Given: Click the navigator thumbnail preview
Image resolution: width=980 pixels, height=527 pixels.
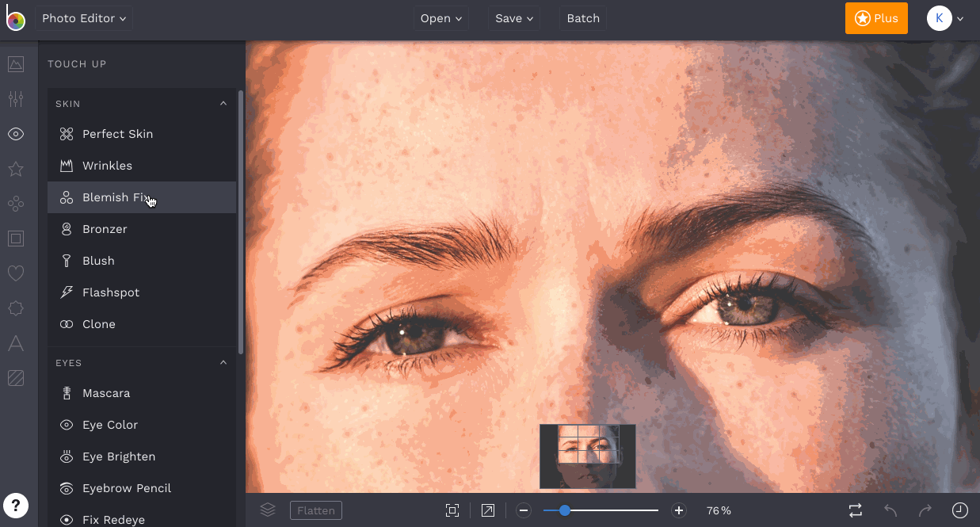Looking at the screenshot, I should pos(588,456).
